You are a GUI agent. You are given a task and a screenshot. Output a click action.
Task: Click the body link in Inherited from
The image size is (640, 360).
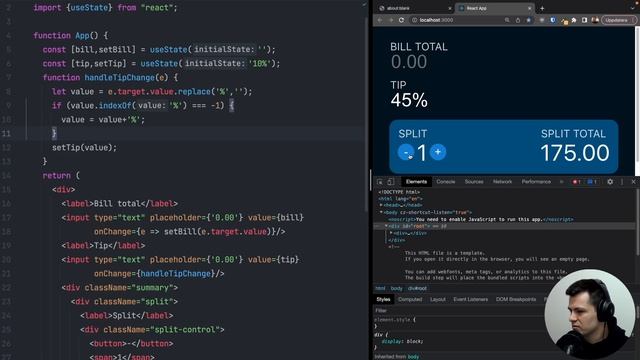(413, 357)
